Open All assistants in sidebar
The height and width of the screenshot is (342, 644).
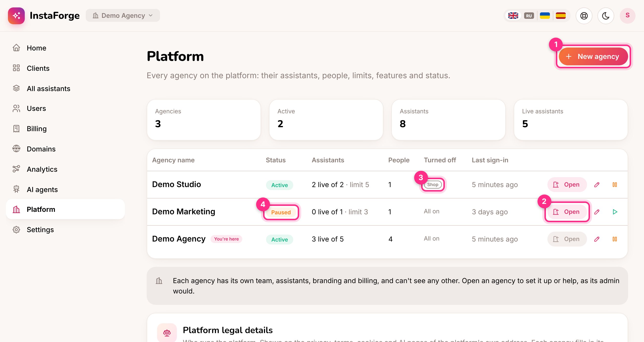point(65,88)
